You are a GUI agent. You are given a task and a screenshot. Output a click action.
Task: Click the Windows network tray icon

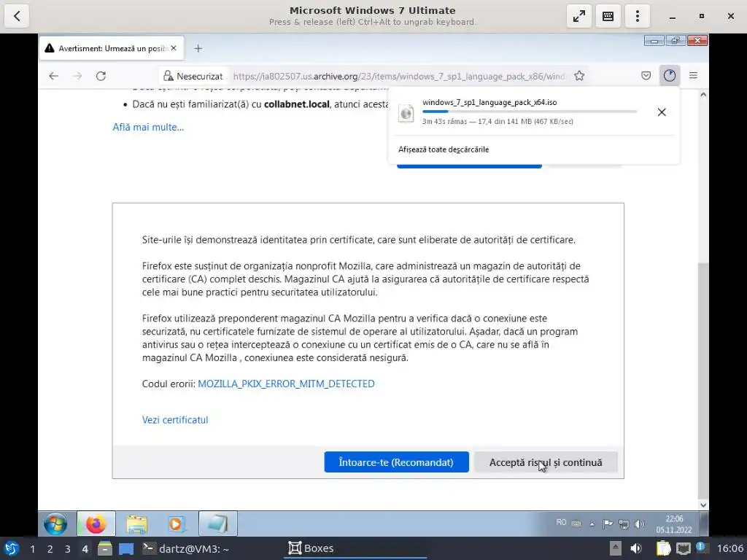624,524
